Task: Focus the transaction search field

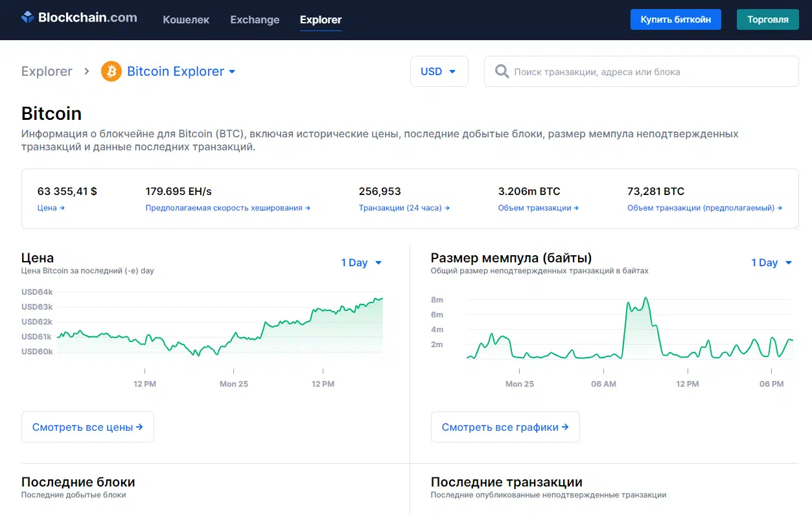Action: point(642,71)
